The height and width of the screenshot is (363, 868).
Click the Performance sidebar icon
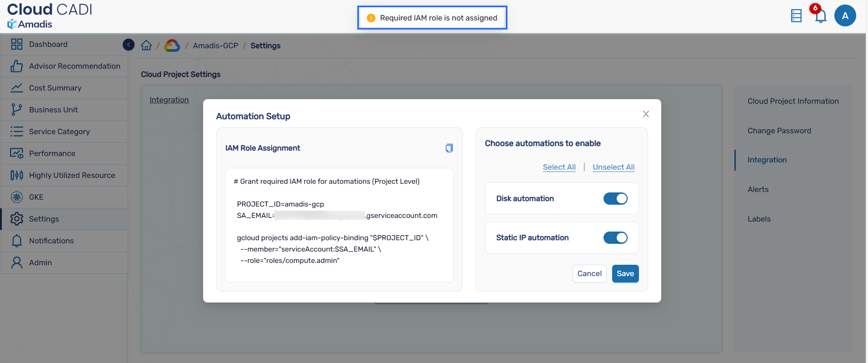[17, 153]
